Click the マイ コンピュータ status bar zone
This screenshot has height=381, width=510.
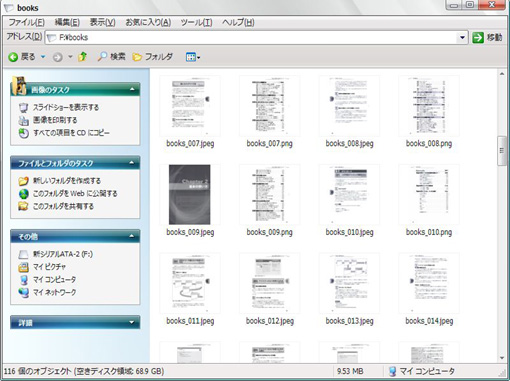[422, 371]
